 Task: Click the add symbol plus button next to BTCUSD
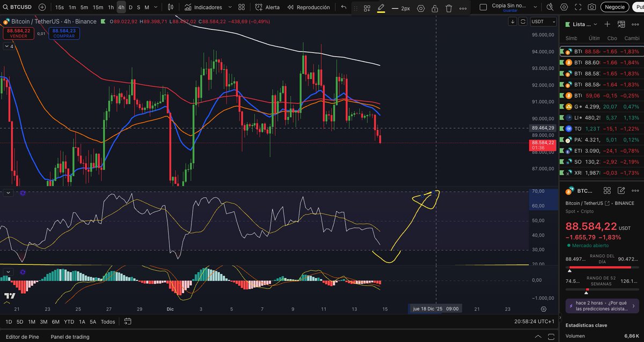click(42, 8)
